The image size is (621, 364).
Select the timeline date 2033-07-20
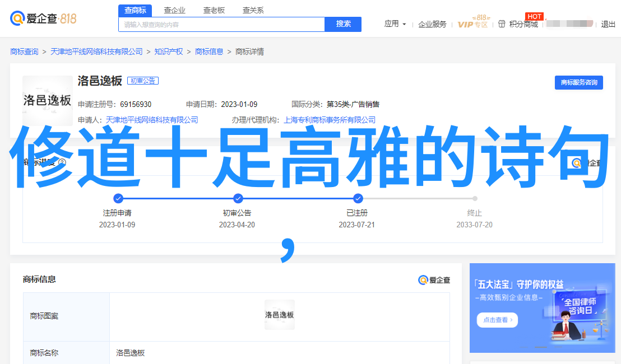[475, 225]
